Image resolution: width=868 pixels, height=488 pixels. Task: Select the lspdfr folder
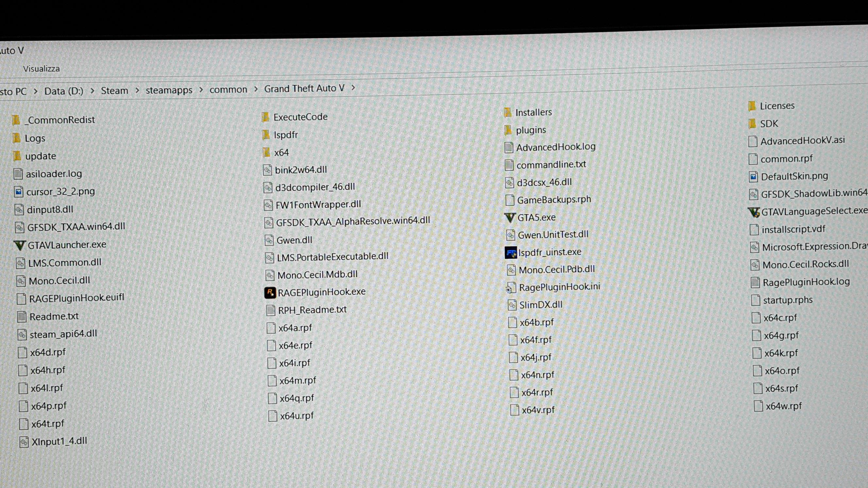click(285, 135)
